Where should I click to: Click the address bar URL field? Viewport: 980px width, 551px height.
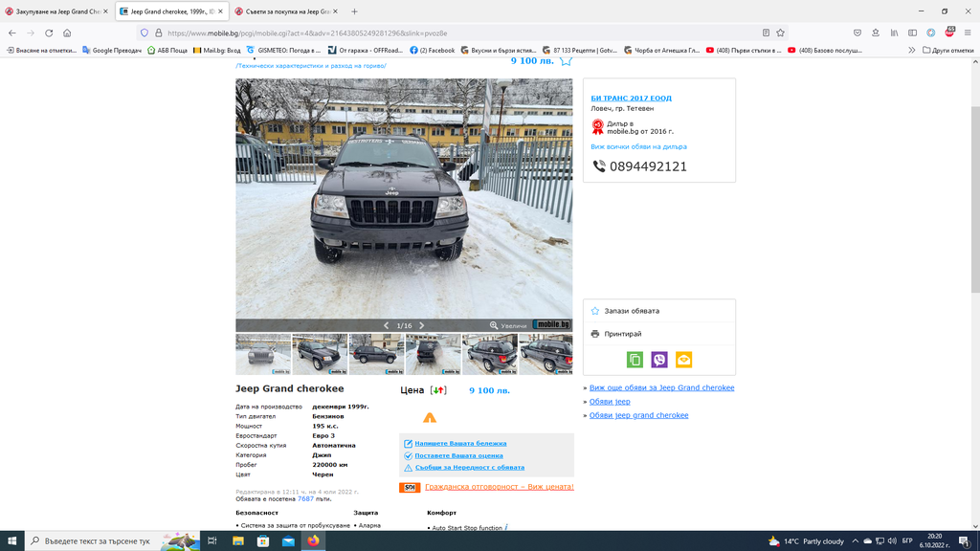coord(462,33)
